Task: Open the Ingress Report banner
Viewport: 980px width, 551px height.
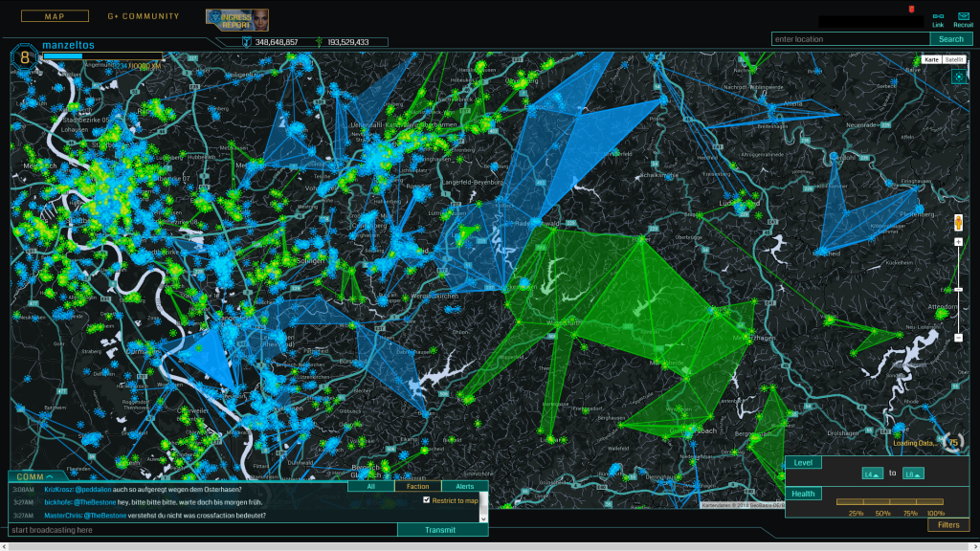Action: (x=236, y=19)
